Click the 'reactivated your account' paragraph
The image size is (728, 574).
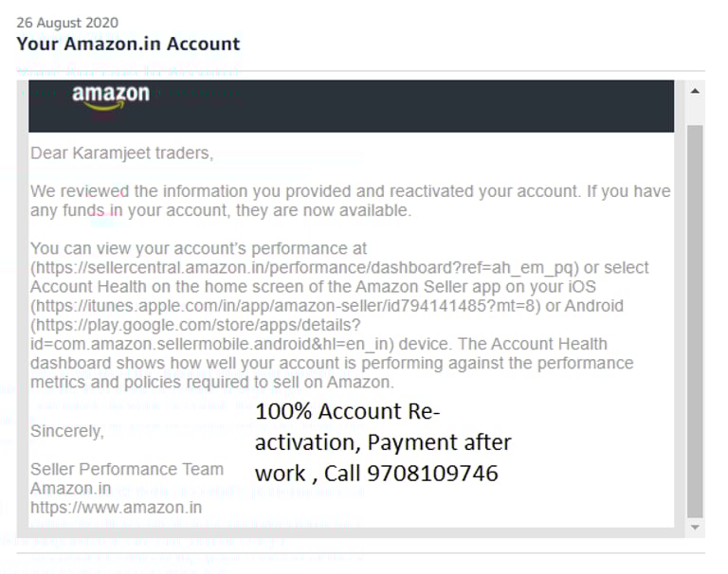351,201
